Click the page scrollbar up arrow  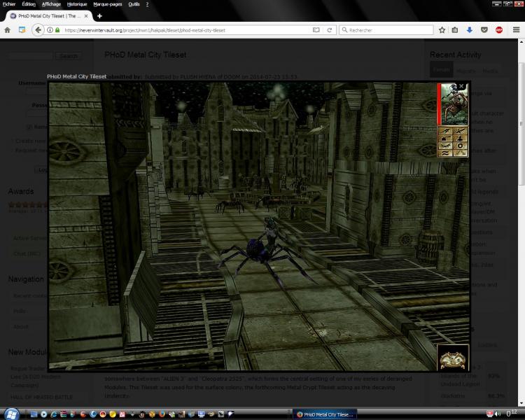click(x=521, y=42)
